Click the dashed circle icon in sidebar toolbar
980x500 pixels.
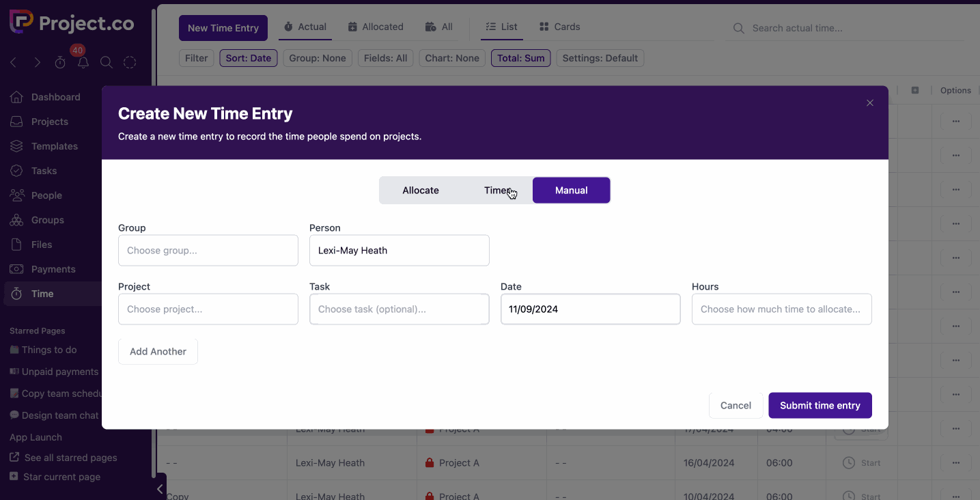130,63
